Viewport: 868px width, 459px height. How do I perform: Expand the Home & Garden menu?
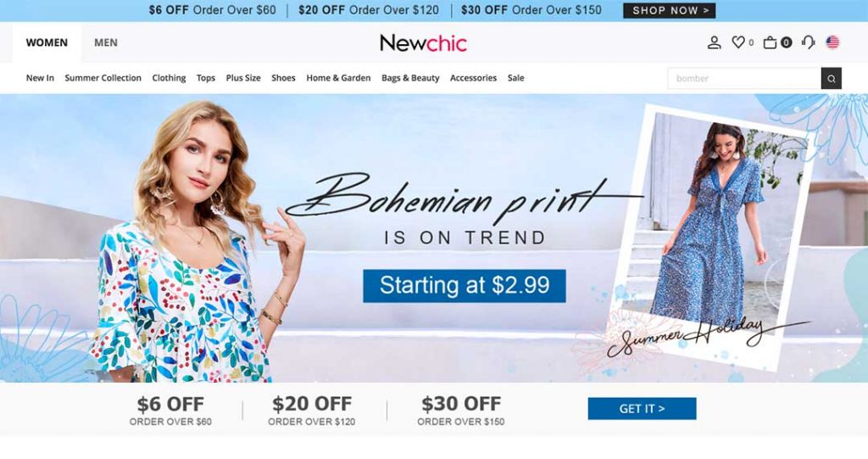click(338, 78)
